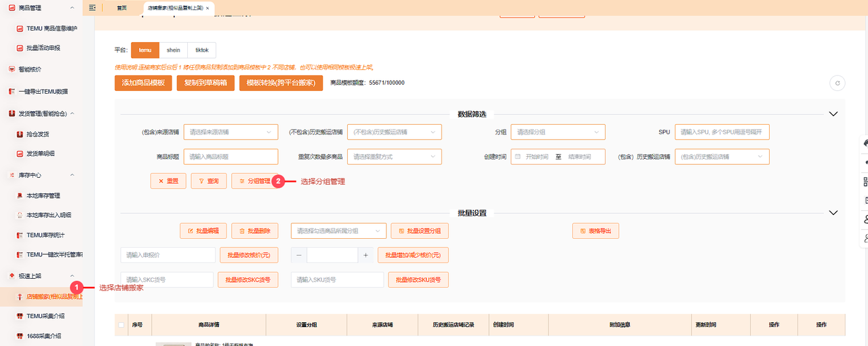The image size is (868, 346).
Task: Click the plus stepper for price adjustment
Action: click(x=366, y=255)
